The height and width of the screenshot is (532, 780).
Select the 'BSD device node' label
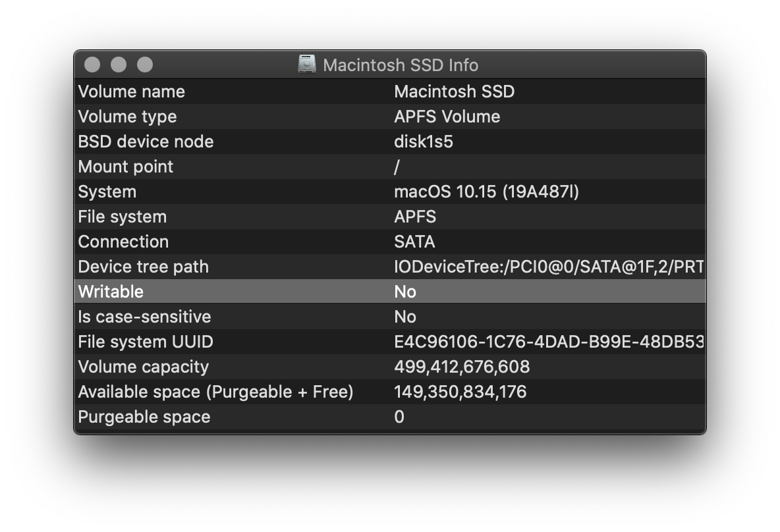[x=146, y=142]
